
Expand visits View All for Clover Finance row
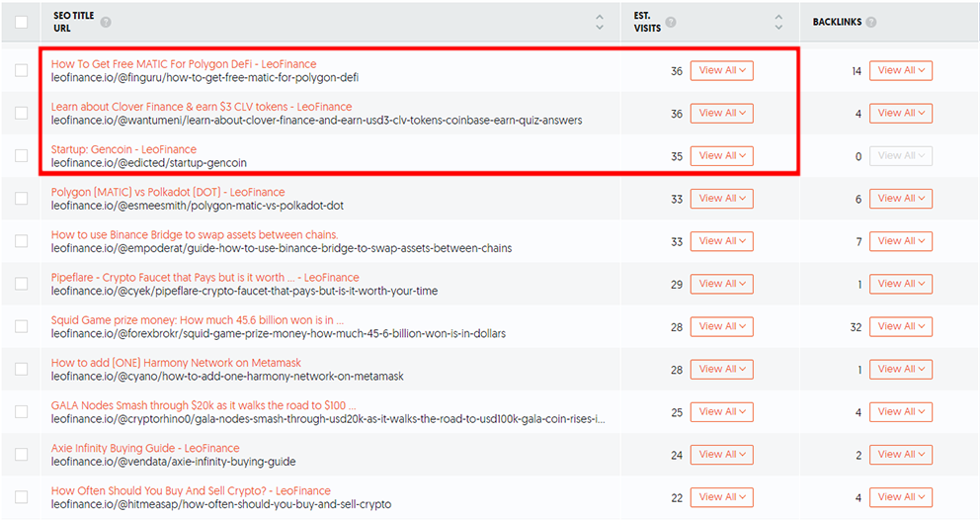[x=721, y=114]
